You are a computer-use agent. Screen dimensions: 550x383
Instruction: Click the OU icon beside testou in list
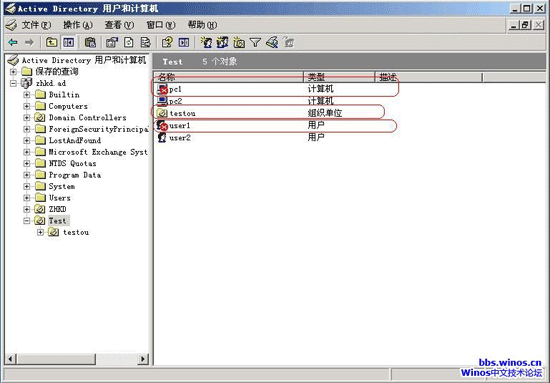(162, 113)
